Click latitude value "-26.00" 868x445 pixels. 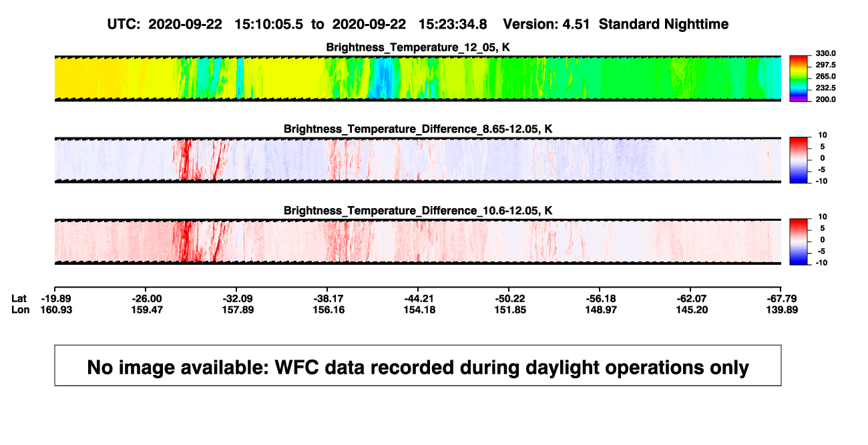coord(147,298)
